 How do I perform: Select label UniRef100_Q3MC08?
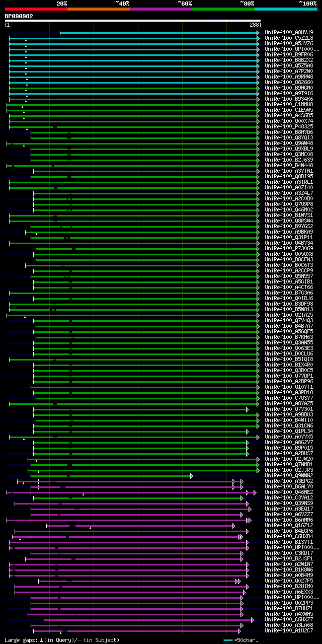pyautogui.click(x=289, y=155)
